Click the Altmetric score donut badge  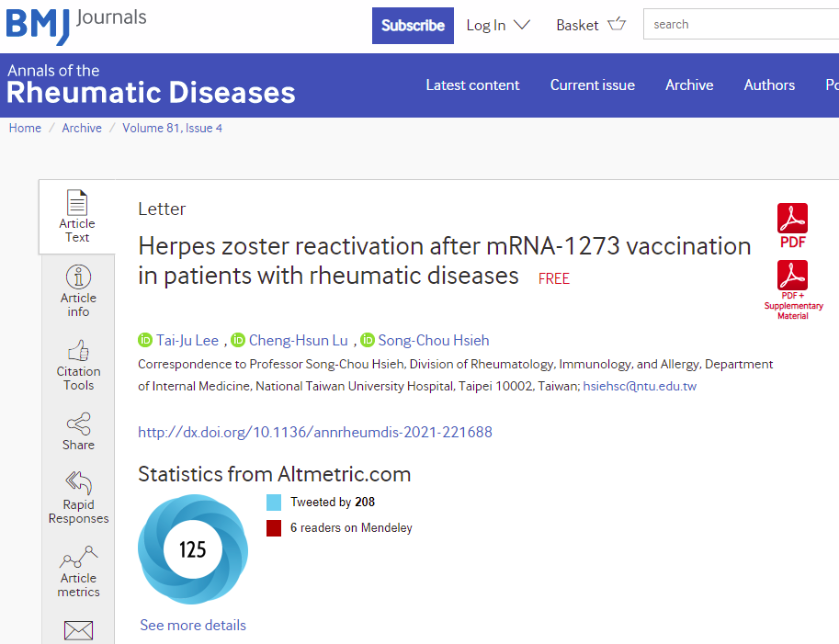click(x=192, y=549)
